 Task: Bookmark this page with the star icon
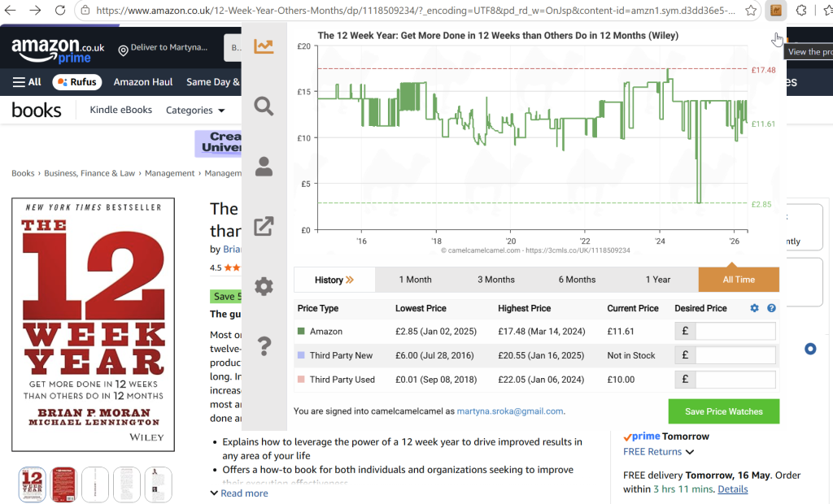(x=750, y=10)
